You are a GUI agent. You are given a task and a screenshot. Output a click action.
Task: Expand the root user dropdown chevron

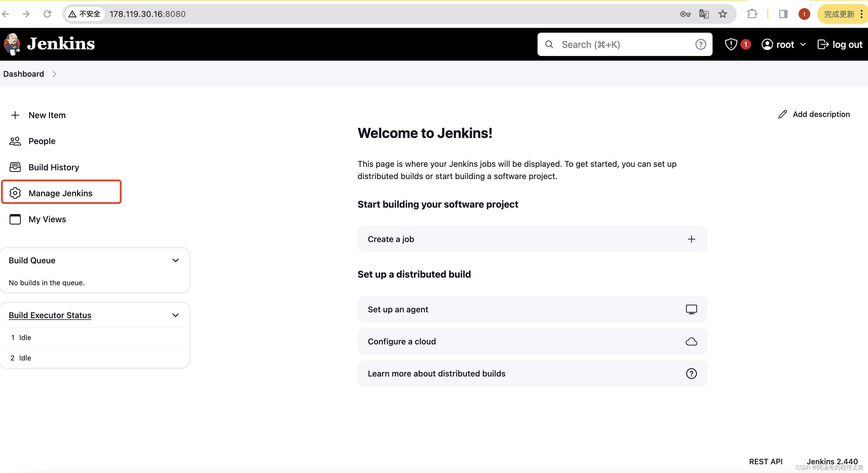803,44
